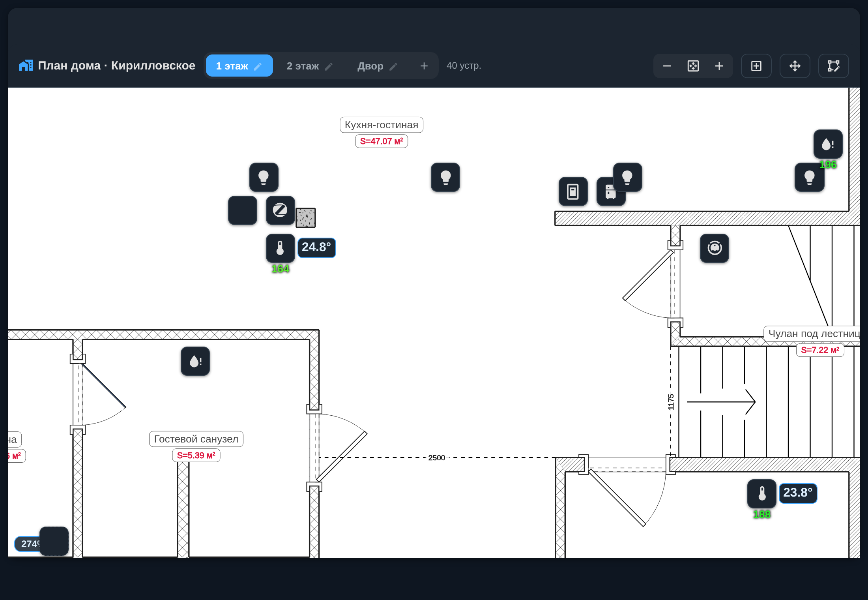Select the thermometer sensor labeled 164

[x=280, y=248]
